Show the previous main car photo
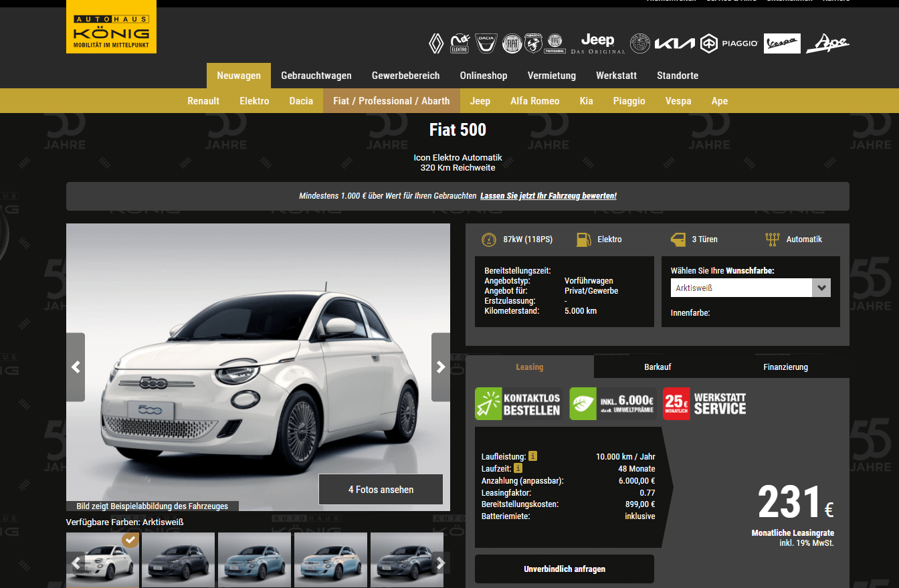Image resolution: width=899 pixels, height=588 pixels. 76,367
